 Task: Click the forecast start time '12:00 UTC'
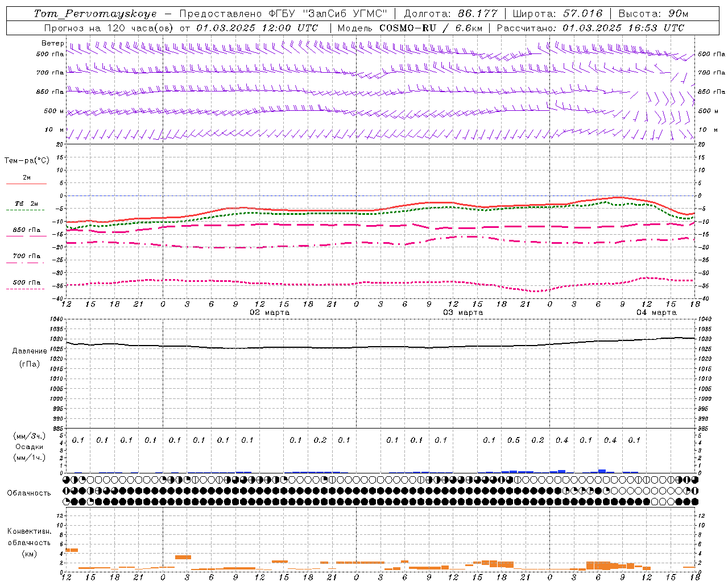pos(291,28)
